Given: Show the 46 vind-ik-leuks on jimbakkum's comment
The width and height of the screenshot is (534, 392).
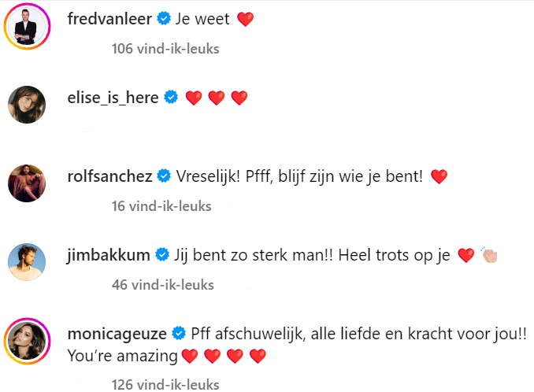Looking at the screenshot, I should (x=162, y=284).
